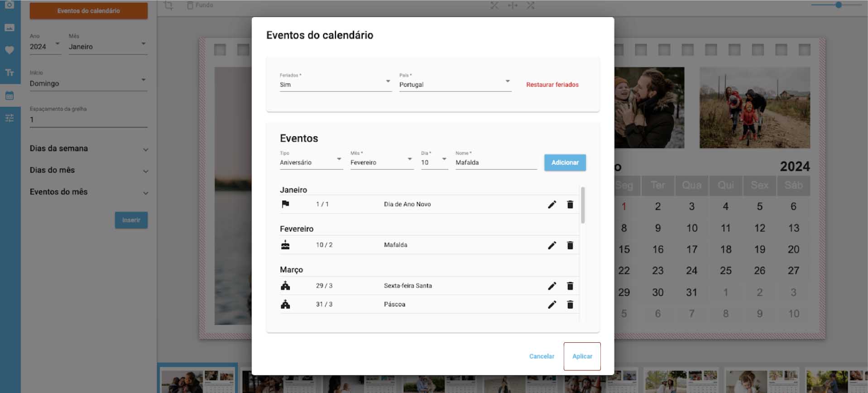Open the Feriados dropdown
The height and width of the screenshot is (393, 868).
click(335, 85)
